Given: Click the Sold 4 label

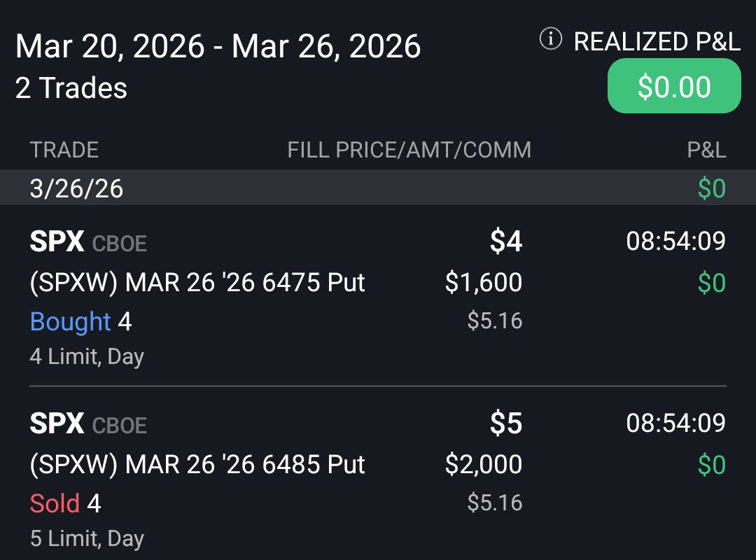Looking at the screenshot, I should click(x=65, y=503).
